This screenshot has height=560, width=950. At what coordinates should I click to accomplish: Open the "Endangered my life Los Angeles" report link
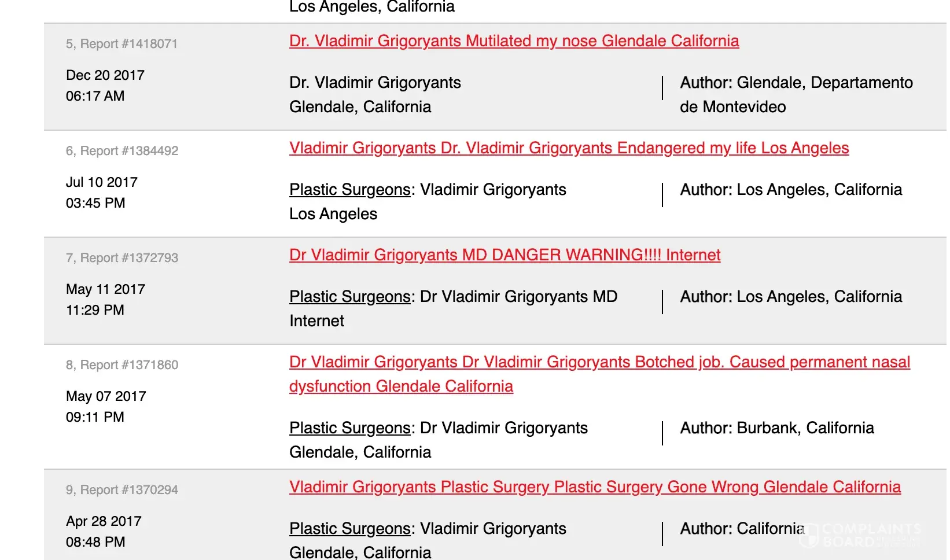tap(569, 148)
